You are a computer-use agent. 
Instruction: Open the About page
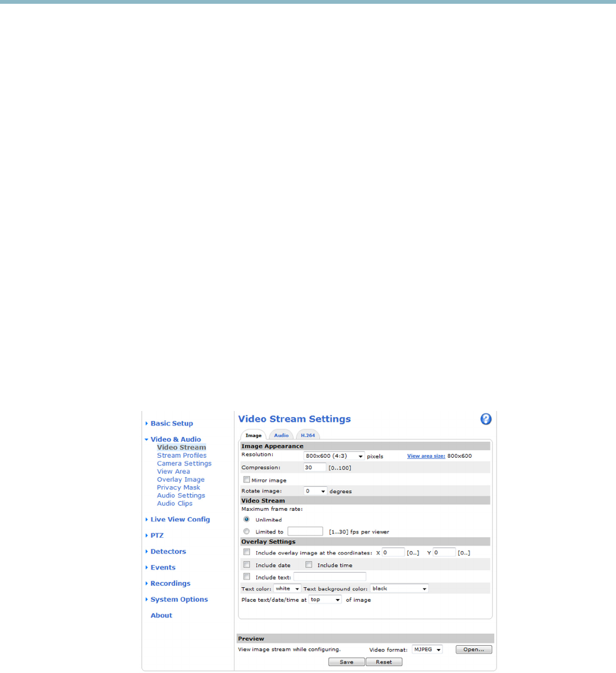pos(162,616)
